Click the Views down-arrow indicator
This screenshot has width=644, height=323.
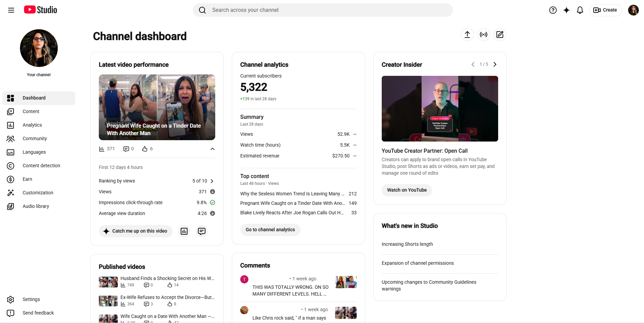pos(213,192)
